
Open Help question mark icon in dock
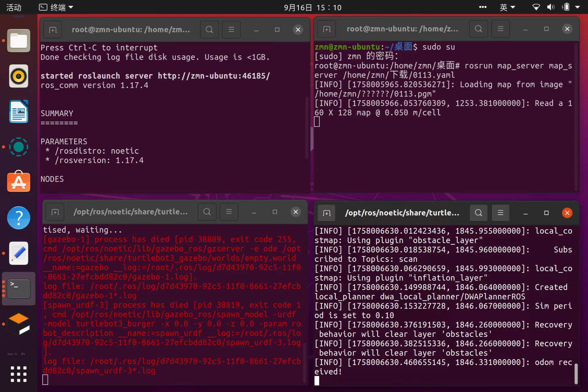pos(19,218)
